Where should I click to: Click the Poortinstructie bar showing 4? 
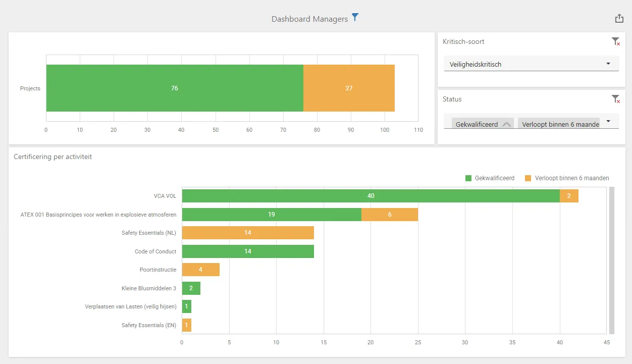pos(201,270)
